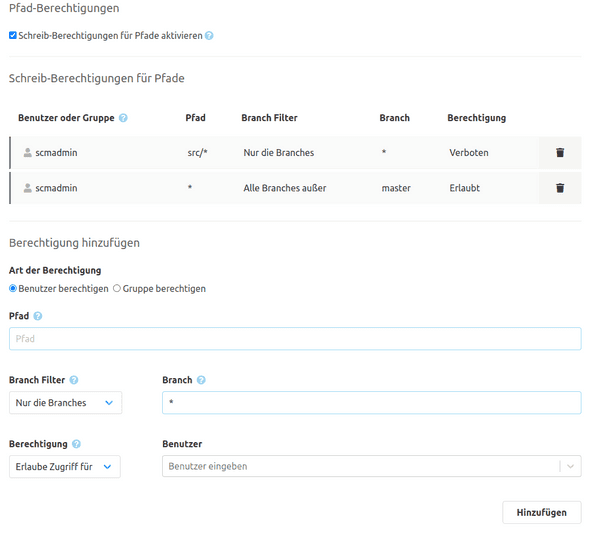Click the Pfad column header
590x533 pixels.
[x=195, y=118]
